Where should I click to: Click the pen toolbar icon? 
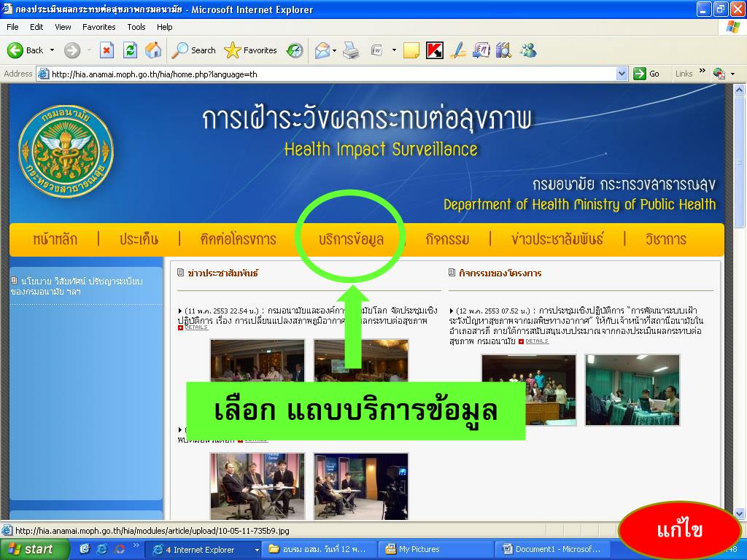458,50
